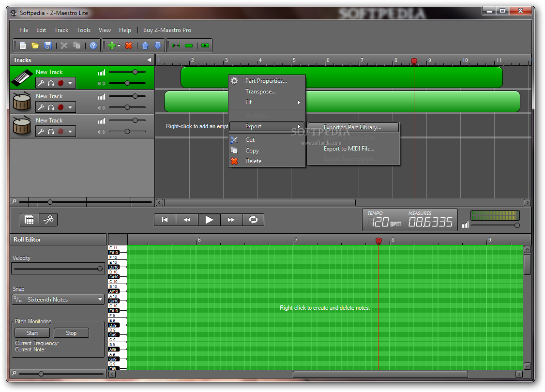Open first track's wrench settings icon
The width and height of the screenshot is (545, 392).
click(41, 83)
